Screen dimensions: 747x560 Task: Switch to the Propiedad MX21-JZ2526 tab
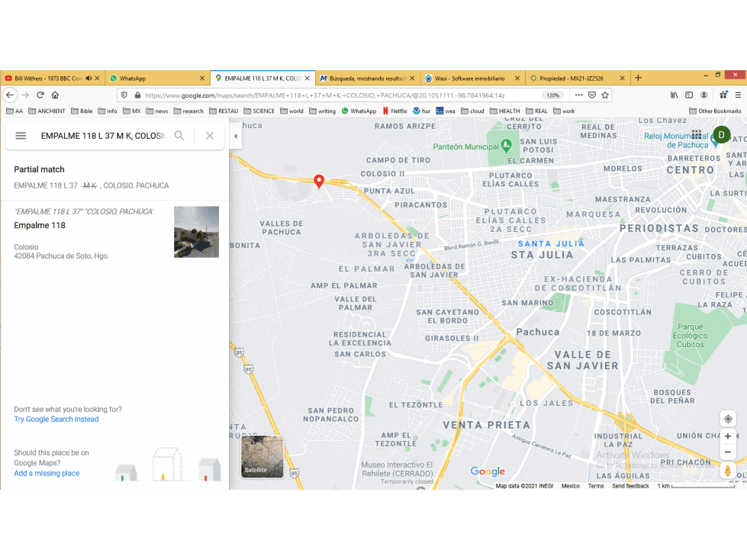coord(577,78)
